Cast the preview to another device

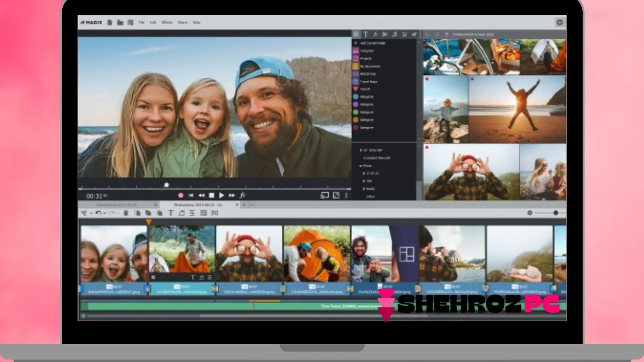coord(325,195)
